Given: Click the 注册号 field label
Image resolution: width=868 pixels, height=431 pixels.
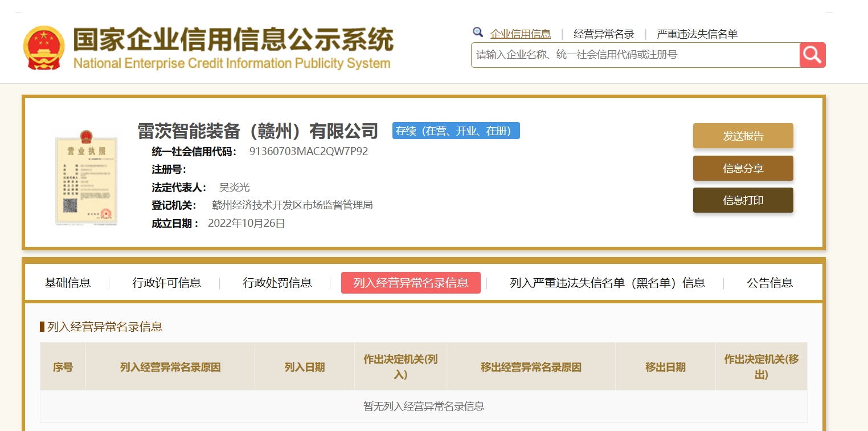Looking at the screenshot, I should [169, 169].
